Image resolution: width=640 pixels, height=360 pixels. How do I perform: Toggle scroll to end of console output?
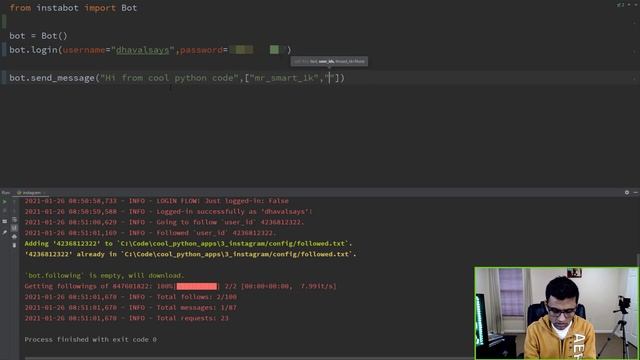(x=14, y=228)
